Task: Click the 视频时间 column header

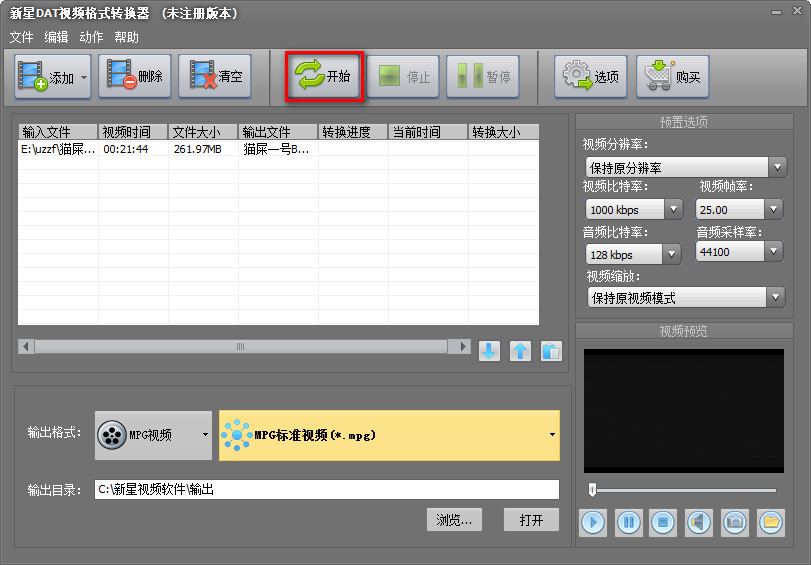Action: 133,132
